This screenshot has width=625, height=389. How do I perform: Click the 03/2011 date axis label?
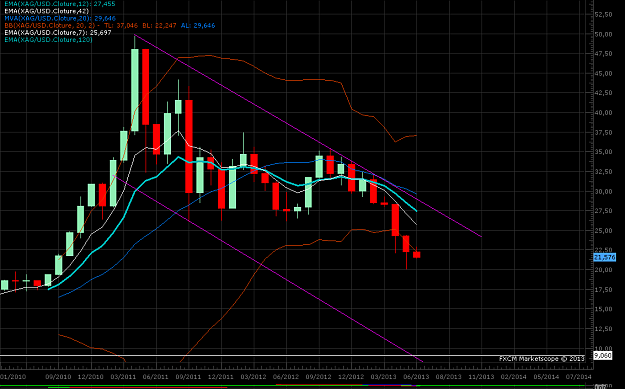point(123,377)
